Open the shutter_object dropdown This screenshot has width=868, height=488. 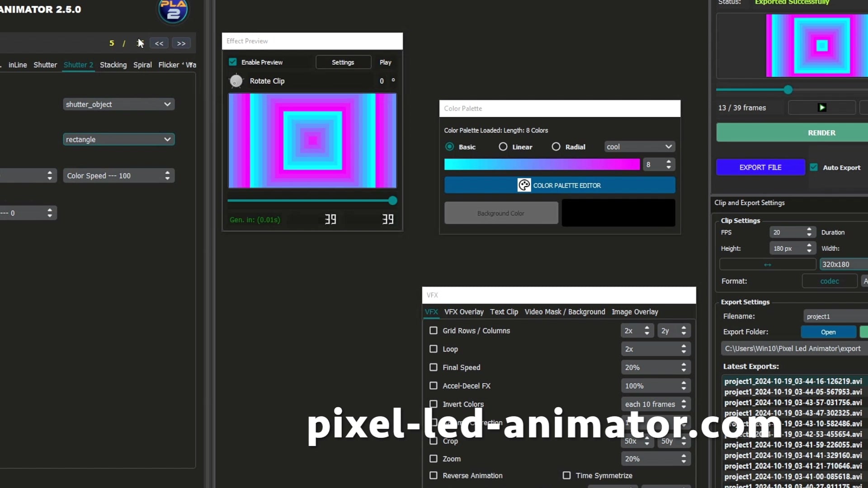coord(119,104)
